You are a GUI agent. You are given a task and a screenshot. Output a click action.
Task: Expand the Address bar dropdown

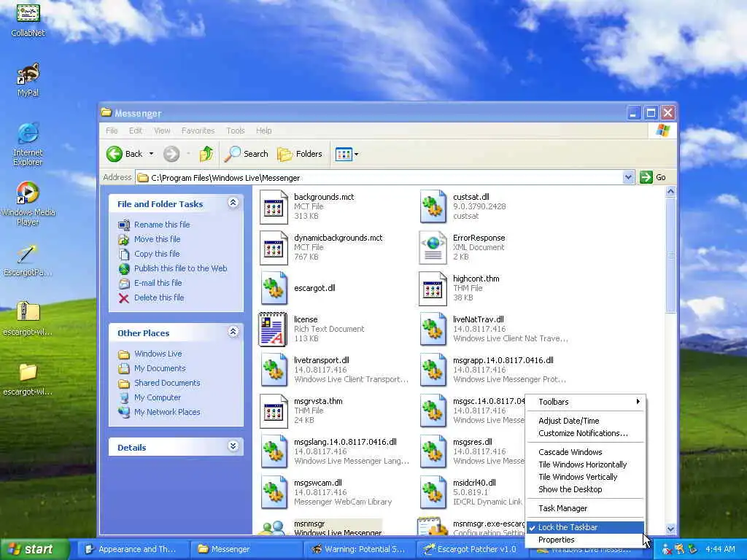point(628,177)
